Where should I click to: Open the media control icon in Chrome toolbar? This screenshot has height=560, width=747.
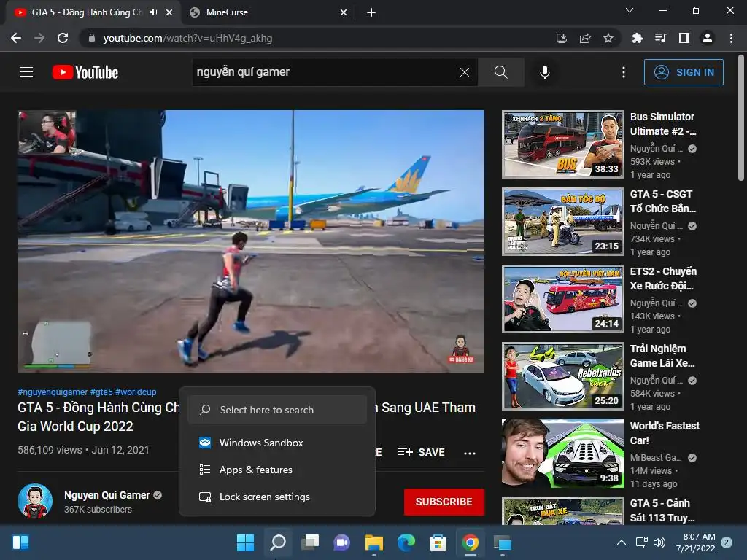pos(661,38)
